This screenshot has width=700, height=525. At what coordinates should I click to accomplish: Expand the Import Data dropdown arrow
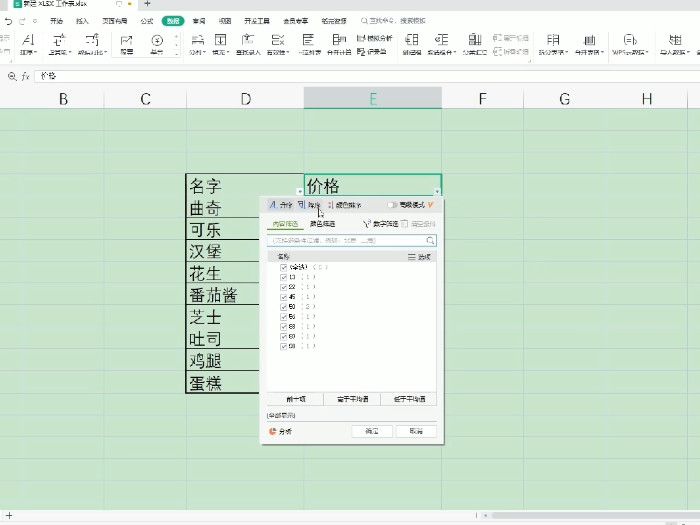pos(688,52)
